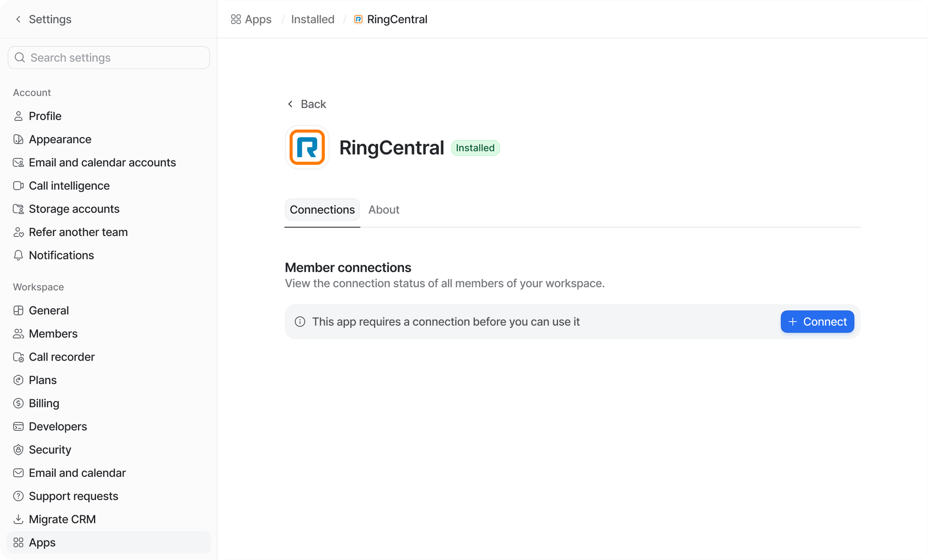Click the Billing dollar icon

tap(18, 403)
